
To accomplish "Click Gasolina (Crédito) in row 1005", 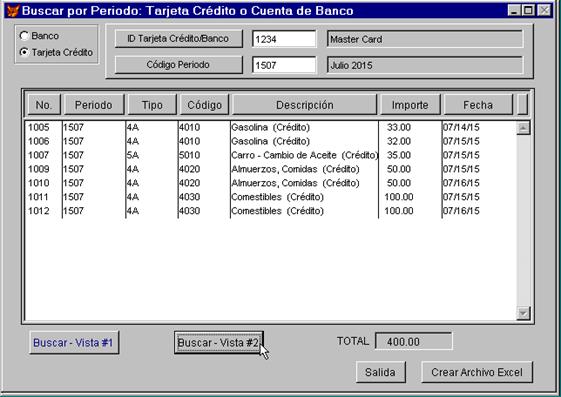I will point(270,127).
